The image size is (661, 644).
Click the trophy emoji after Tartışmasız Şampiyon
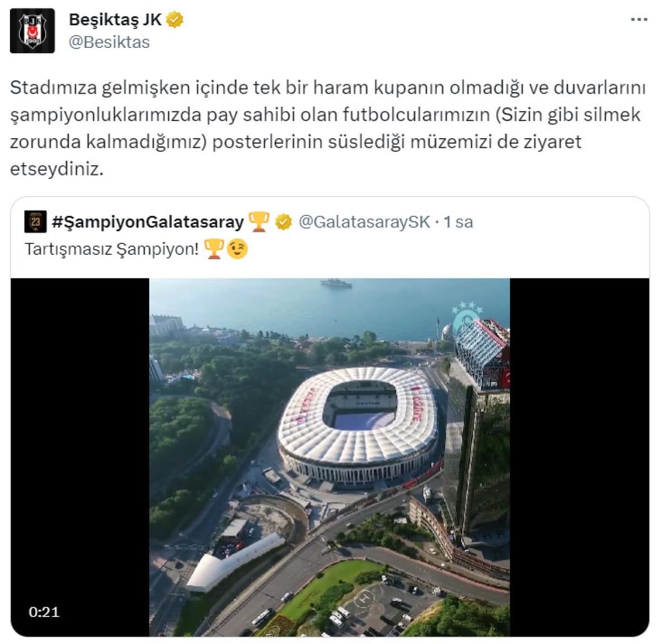click(x=214, y=249)
